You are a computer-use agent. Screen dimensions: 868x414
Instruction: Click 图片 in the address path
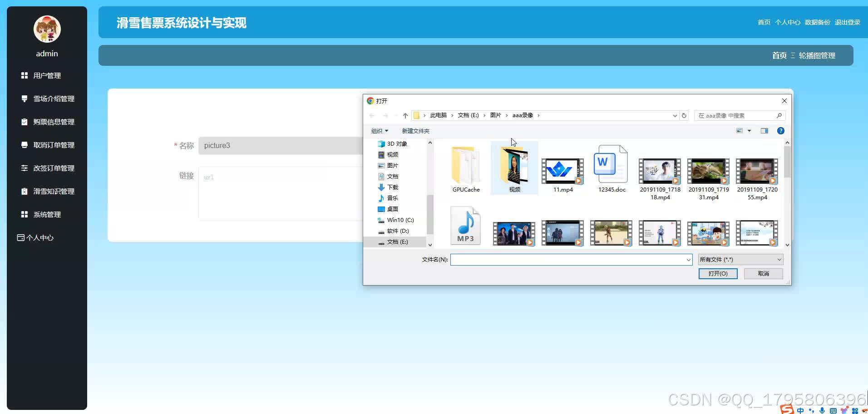click(495, 115)
